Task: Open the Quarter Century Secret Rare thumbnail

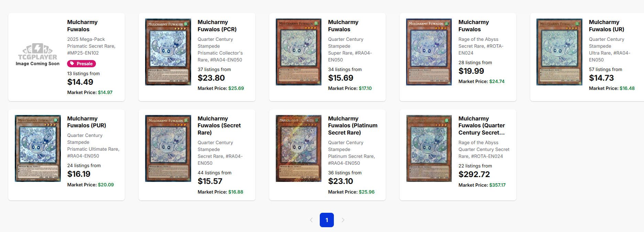Action: [429, 148]
